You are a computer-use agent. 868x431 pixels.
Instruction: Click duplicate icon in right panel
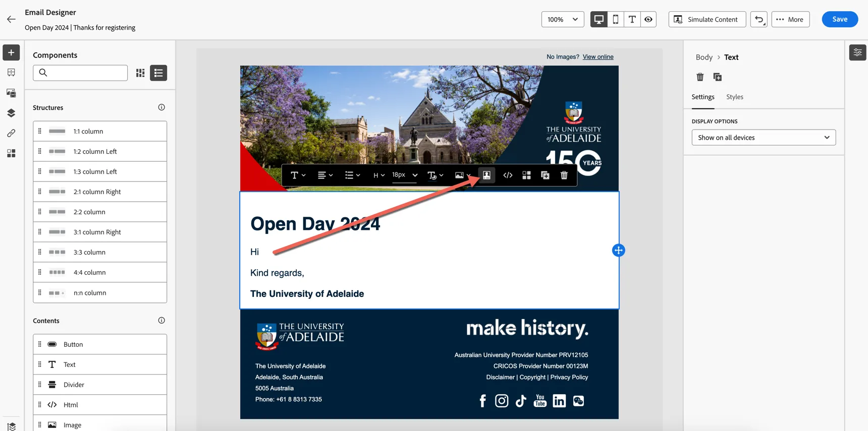[717, 77]
